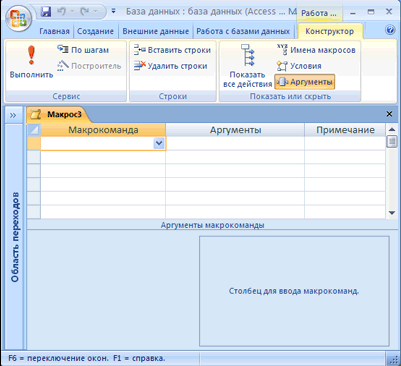
Task: Toggle off the highlighted Аргументы button
Action: point(305,82)
